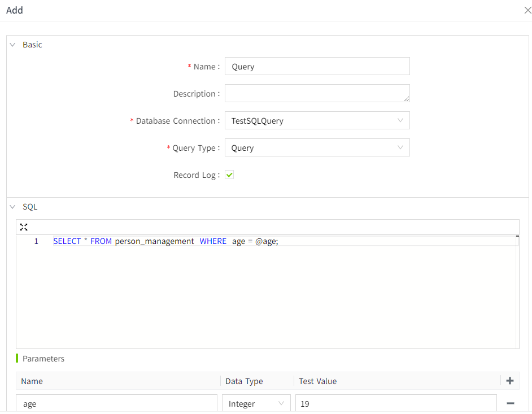Viewport: 532px width, 414px height.
Task: Click the Test Value column header
Action: pyautogui.click(x=318, y=381)
